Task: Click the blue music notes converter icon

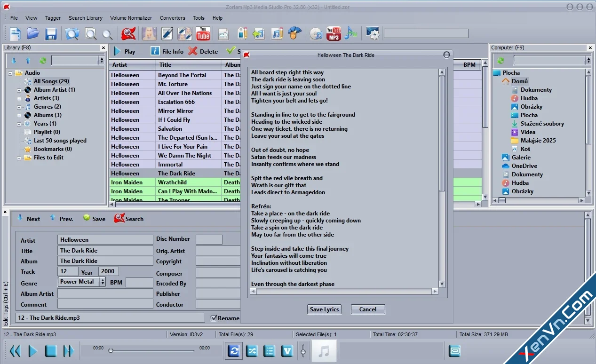Action: click(350, 34)
